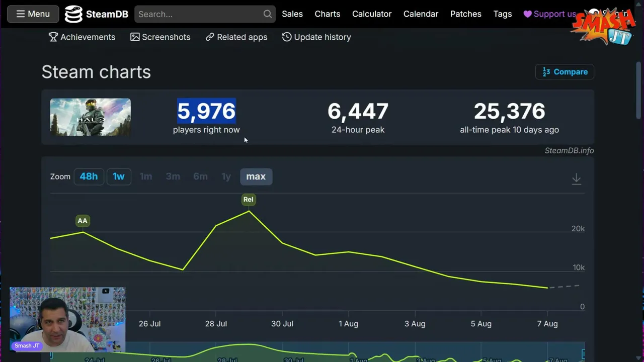Click the chart range navigator strip

coord(317,351)
